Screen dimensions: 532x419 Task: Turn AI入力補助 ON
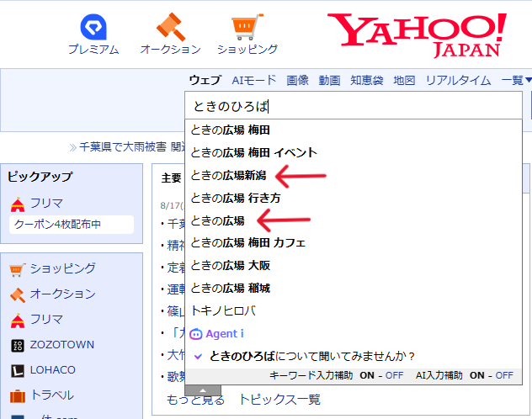pos(476,375)
